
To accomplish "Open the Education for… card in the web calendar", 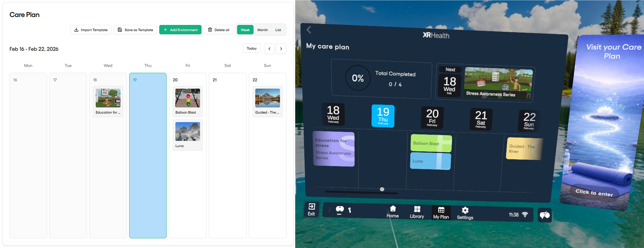I will click(108, 102).
